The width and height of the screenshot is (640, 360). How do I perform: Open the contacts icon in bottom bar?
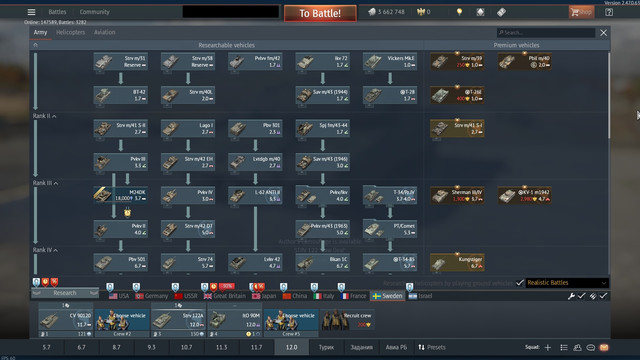point(577,347)
